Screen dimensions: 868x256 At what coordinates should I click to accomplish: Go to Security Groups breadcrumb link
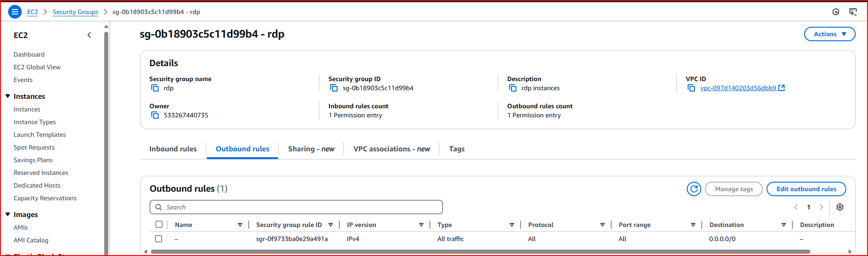tap(75, 12)
